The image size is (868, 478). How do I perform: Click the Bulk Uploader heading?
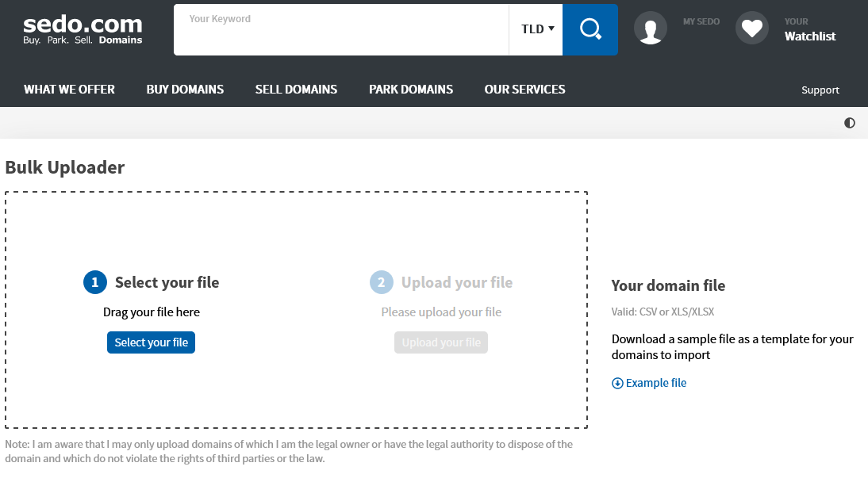65,167
